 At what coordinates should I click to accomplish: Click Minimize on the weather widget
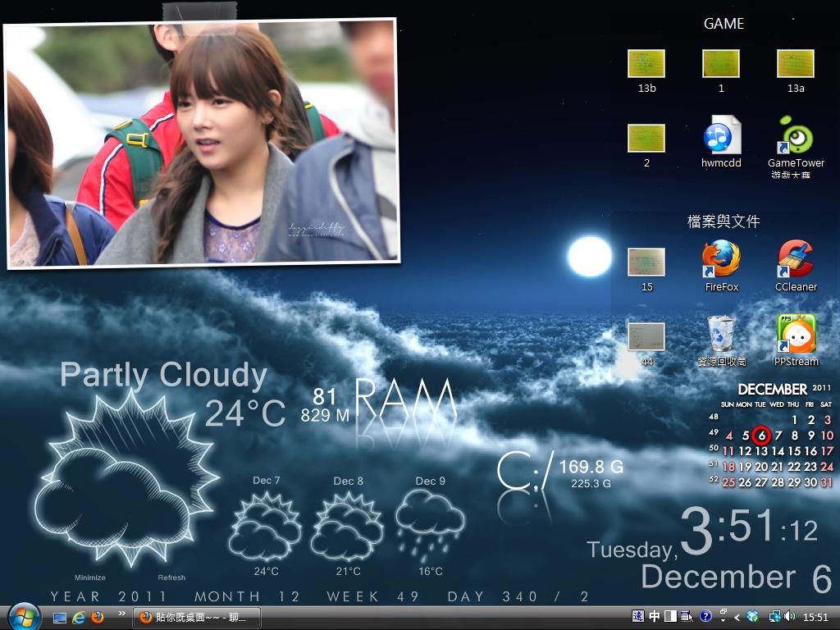(89, 577)
